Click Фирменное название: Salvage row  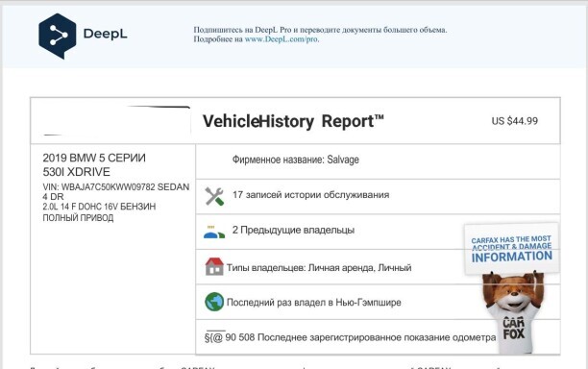coord(378,161)
